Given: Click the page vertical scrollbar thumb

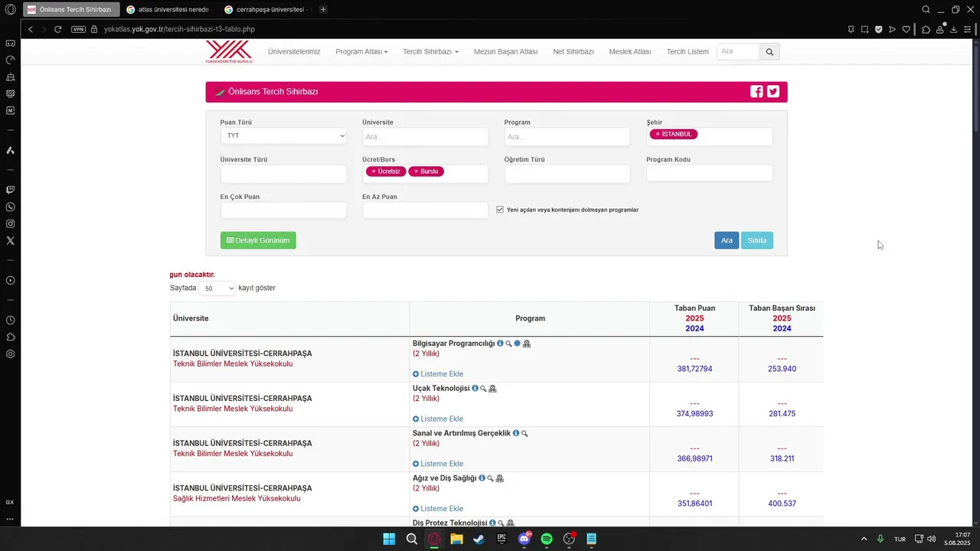Looking at the screenshot, I should pos(975,88).
